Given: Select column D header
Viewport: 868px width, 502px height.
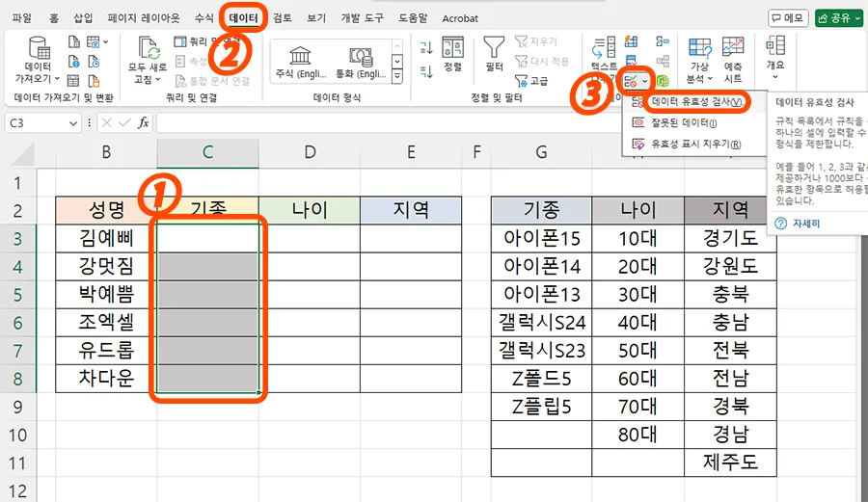Looking at the screenshot, I should [x=310, y=152].
